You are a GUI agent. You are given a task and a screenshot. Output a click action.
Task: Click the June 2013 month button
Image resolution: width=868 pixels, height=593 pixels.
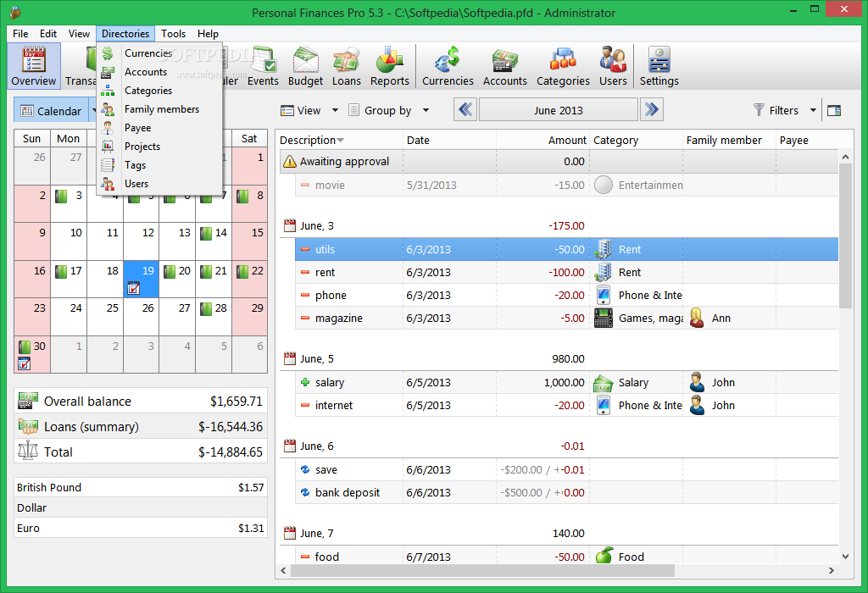pyautogui.click(x=558, y=109)
